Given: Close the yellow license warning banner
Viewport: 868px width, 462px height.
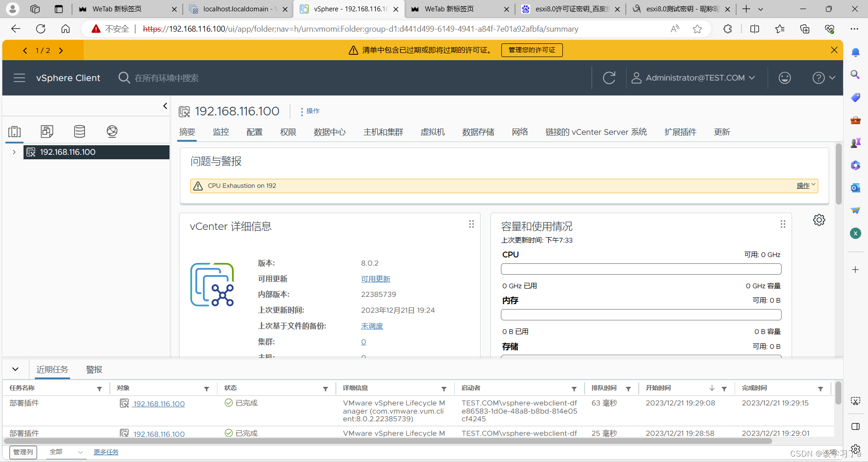Looking at the screenshot, I should (x=834, y=50).
